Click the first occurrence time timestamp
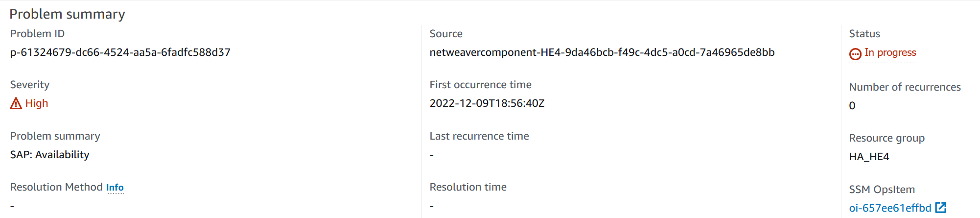The width and height of the screenshot is (980, 218). click(x=487, y=103)
